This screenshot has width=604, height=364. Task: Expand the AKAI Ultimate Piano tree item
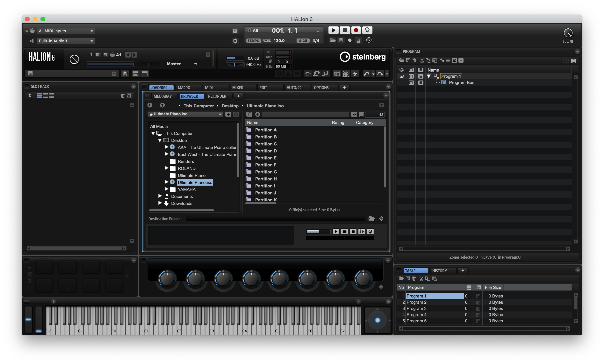[x=166, y=147]
